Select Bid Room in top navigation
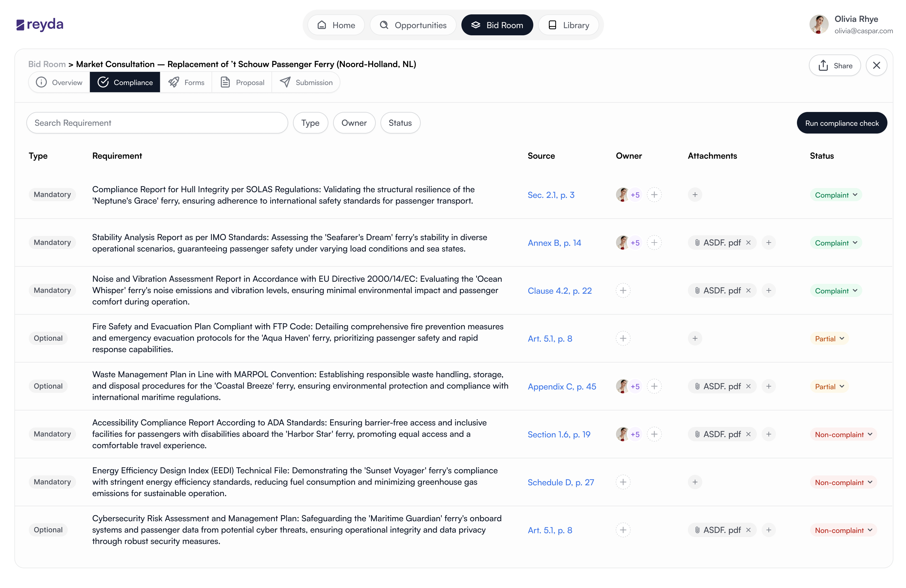The image size is (906, 588). click(497, 25)
